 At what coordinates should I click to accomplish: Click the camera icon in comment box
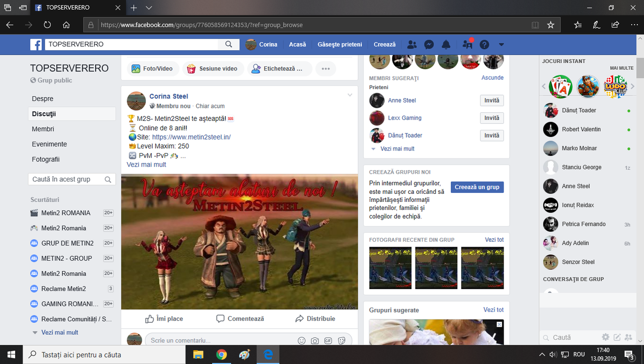pyautogui.click(x=315, y=341)
